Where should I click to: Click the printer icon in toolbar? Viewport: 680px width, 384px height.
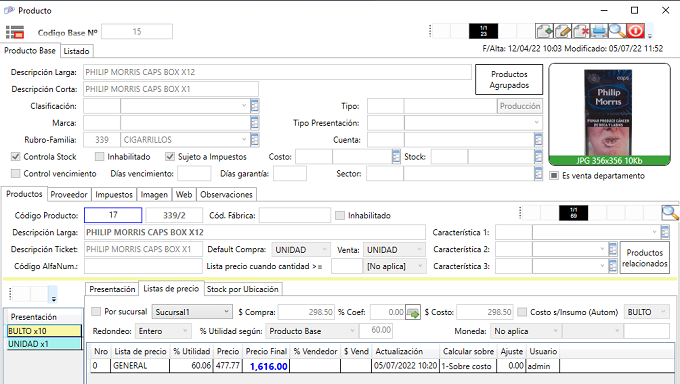point(599,32)
